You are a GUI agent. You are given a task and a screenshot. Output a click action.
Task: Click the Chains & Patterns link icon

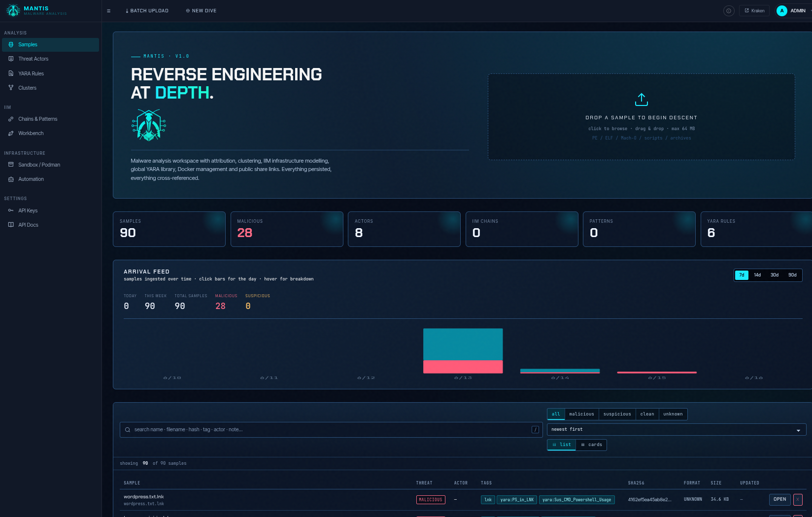coord(11,119)
